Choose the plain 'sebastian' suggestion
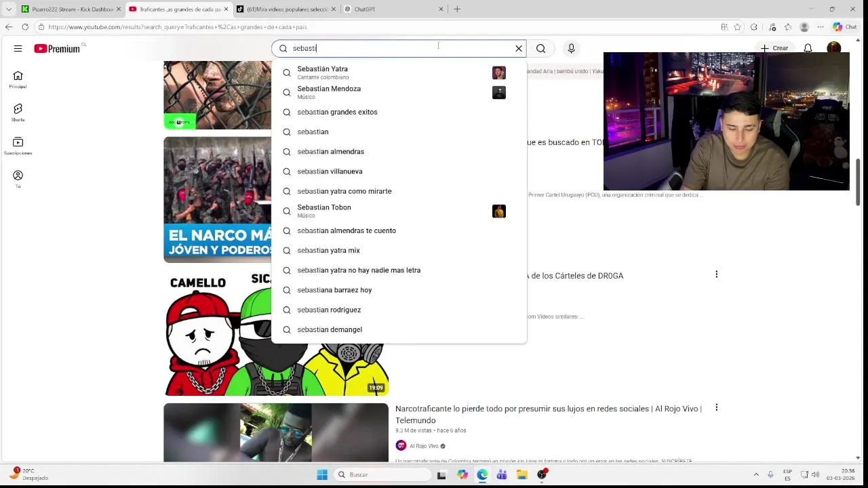The height and width of the screenshot is (488, 868). (399, 131)
